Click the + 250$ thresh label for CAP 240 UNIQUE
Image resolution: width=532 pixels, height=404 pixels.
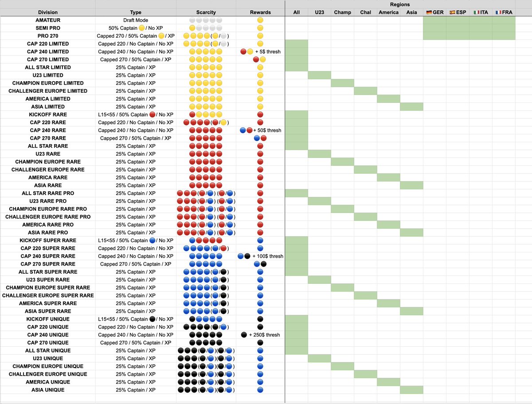point(265,335)
